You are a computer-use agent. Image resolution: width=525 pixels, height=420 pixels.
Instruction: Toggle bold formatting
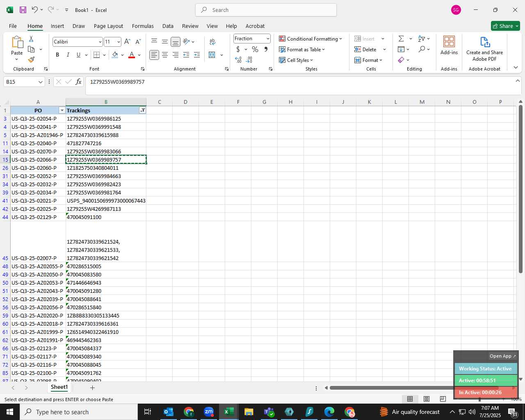pos(57,55)
